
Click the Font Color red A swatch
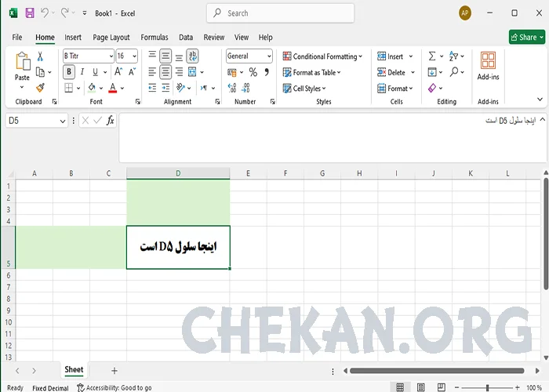113,88
